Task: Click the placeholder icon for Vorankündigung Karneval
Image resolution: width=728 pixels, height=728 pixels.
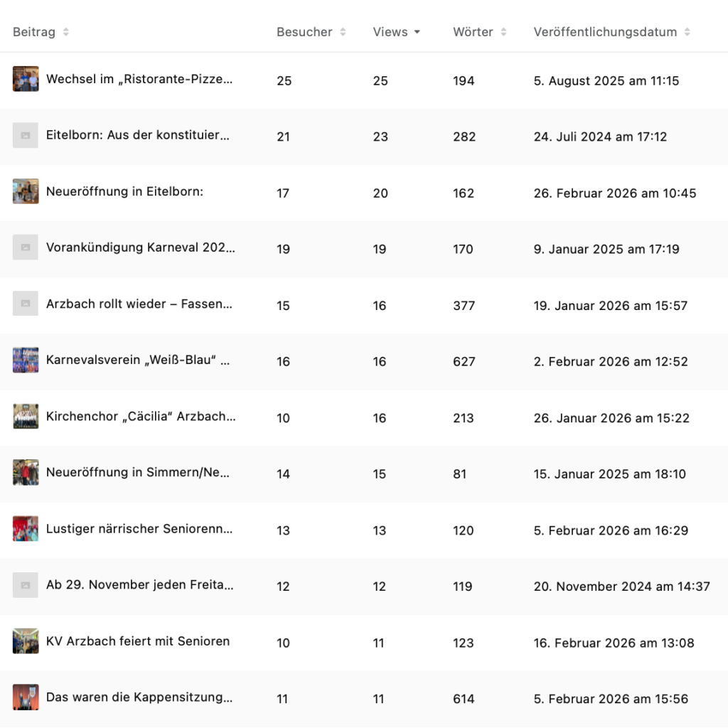Action: click(x=26, y=247)
